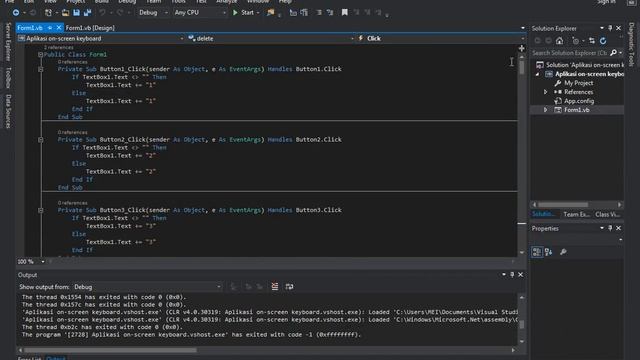This screenshot has width=640, height=360.
Task: Click the Solution Explorer search magnifier icon
Action: pos(613,53)
